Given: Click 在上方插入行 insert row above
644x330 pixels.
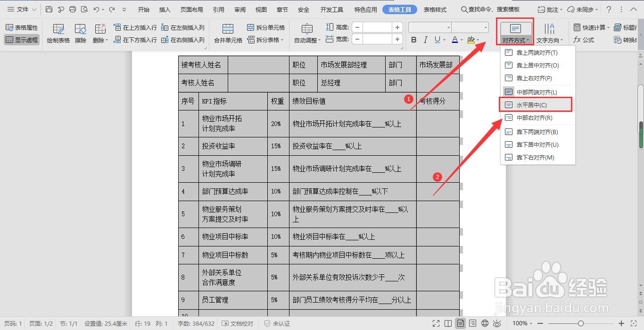Looking at the screenshot, I should (x=135, y=28).
